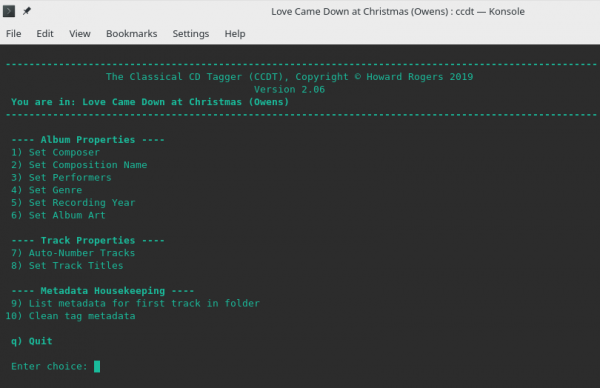This screenshot has height=388, width=600.
Task: Click the pin icon in title bar
Action: [26, 11]
